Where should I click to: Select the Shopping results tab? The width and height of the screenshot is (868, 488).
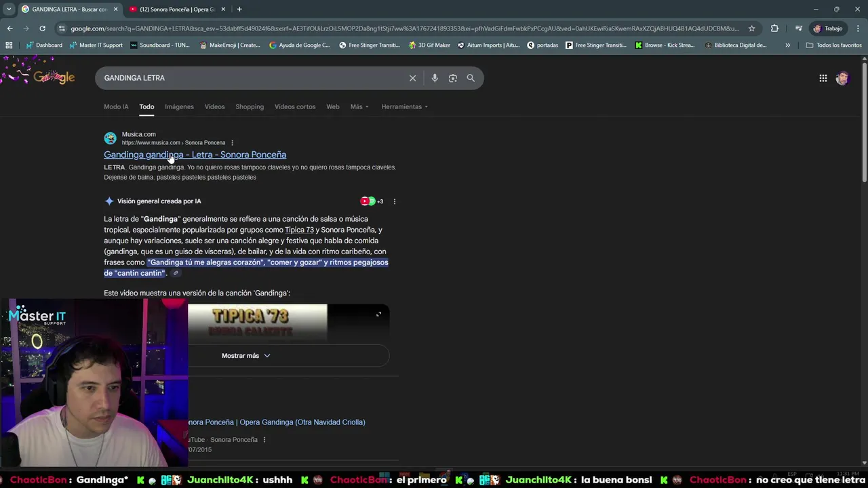250,106
